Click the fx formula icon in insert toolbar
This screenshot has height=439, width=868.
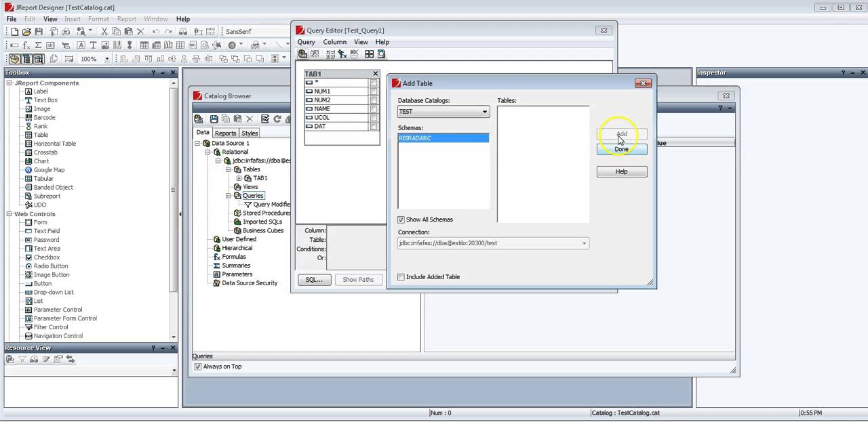[26, 45]
